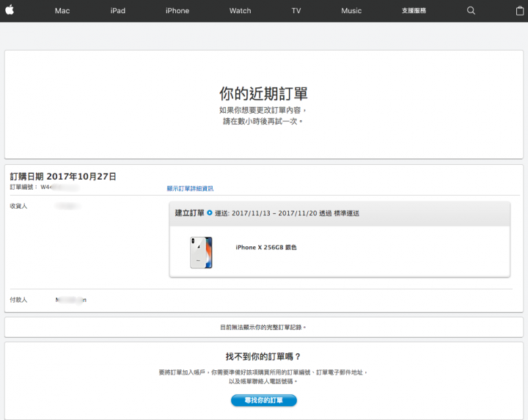Click iPhone X 256GB 銀色 product name
This screenshot has height=420, width=528.
click(x=266, y=247)
